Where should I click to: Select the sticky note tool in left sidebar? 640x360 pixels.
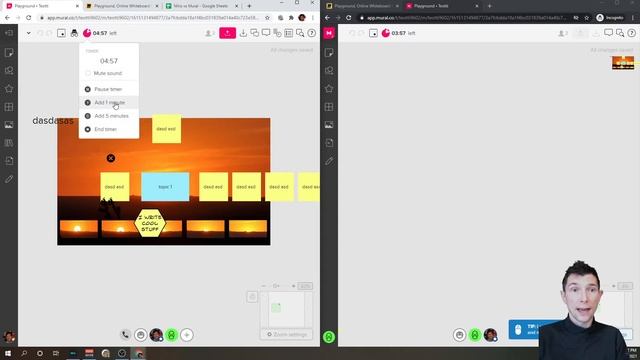coord(9,53)
